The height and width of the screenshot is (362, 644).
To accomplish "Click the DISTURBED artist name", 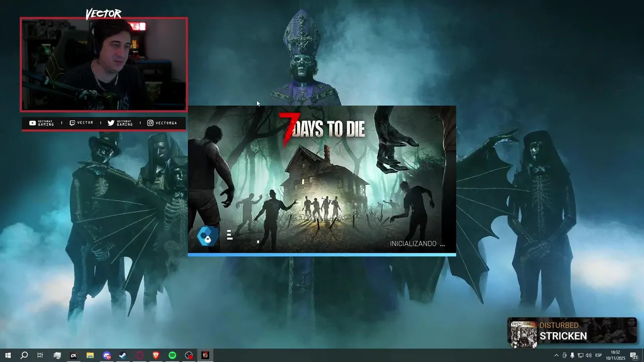I will [559, 325].
